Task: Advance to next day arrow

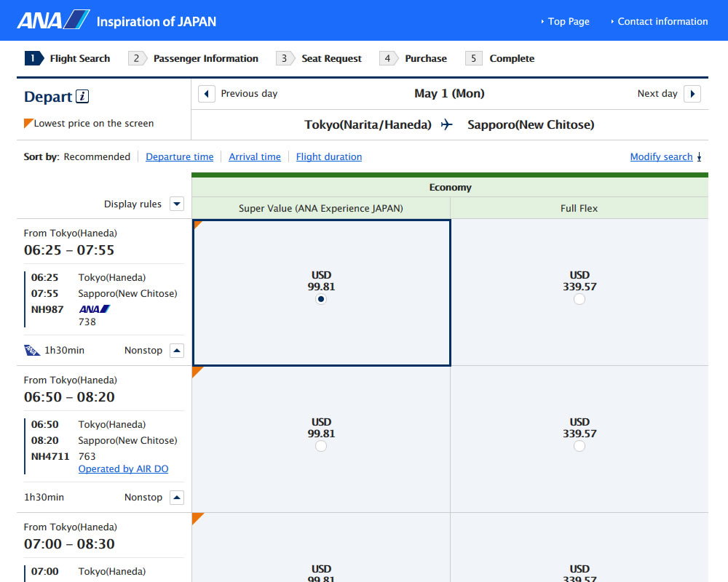Action: (692, 94)
